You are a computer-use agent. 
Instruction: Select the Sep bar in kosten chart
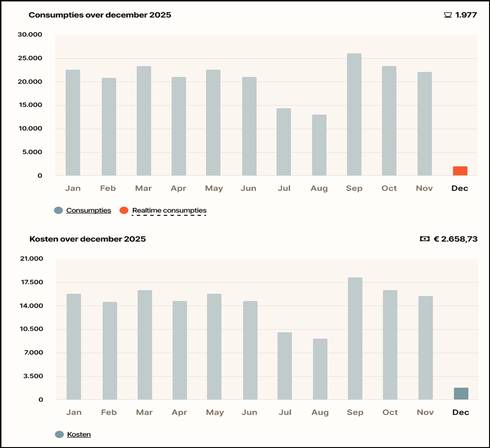tap(355, 338)
